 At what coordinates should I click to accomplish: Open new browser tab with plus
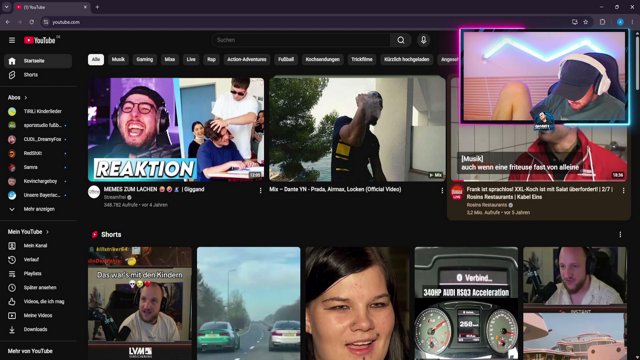(97, 7)
